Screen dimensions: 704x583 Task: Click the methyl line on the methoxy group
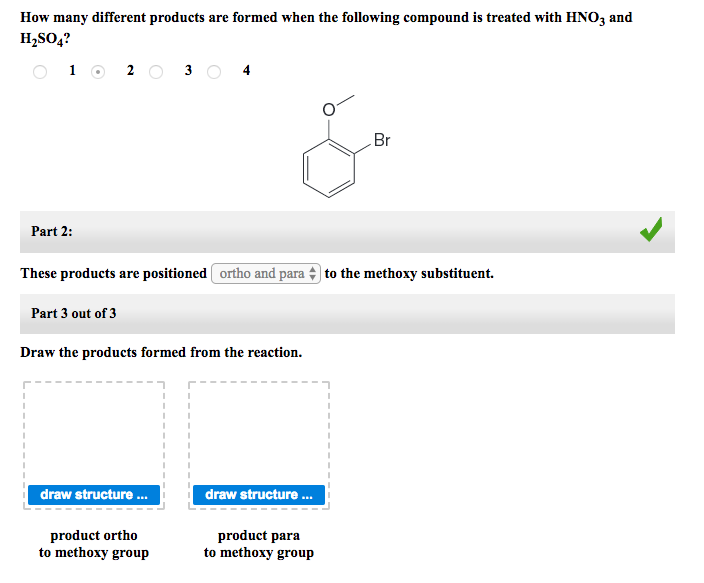345,101
